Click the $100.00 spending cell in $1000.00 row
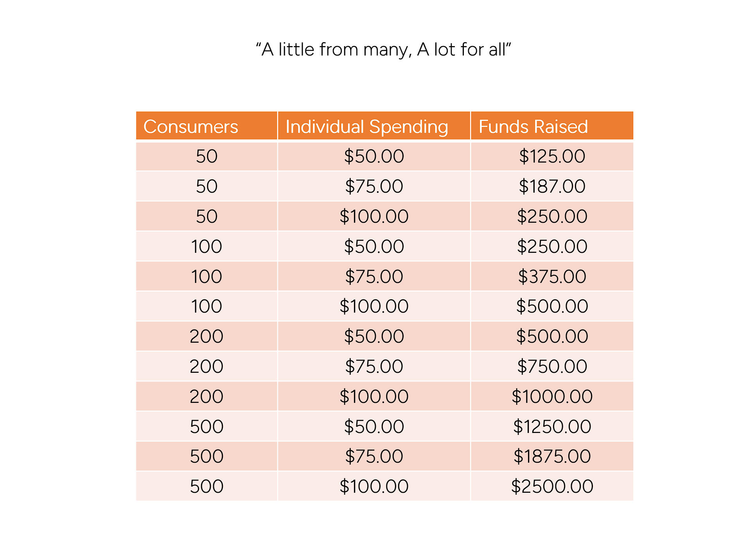Viewport: 756px width, 558px height. point(374,397)
